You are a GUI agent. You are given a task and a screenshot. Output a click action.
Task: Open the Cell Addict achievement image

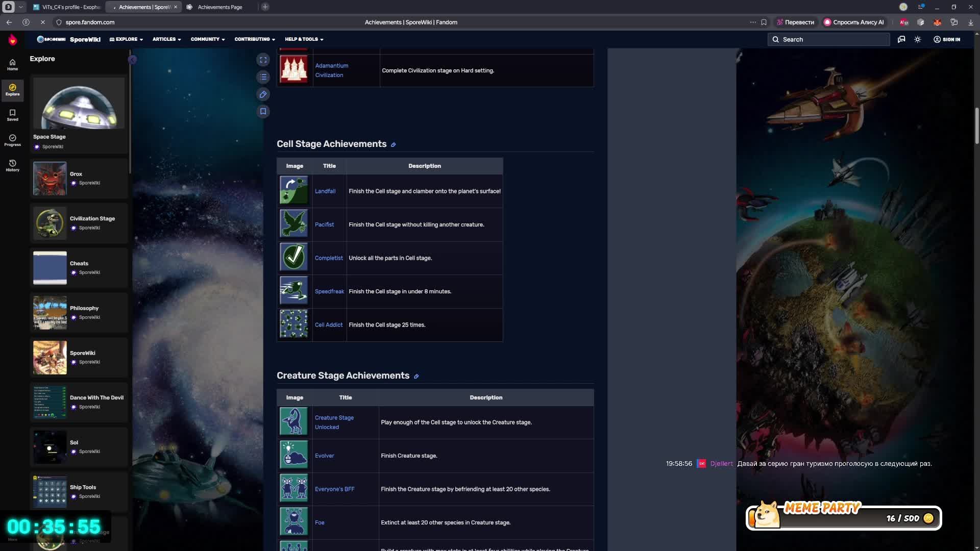pyautogui.click(x=293, y=324)
